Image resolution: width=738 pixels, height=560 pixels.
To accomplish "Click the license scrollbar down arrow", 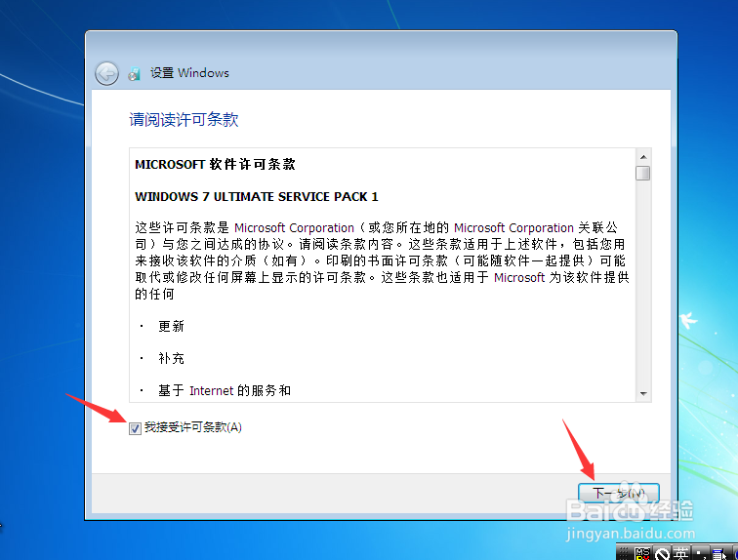I will tap(643, 393).
